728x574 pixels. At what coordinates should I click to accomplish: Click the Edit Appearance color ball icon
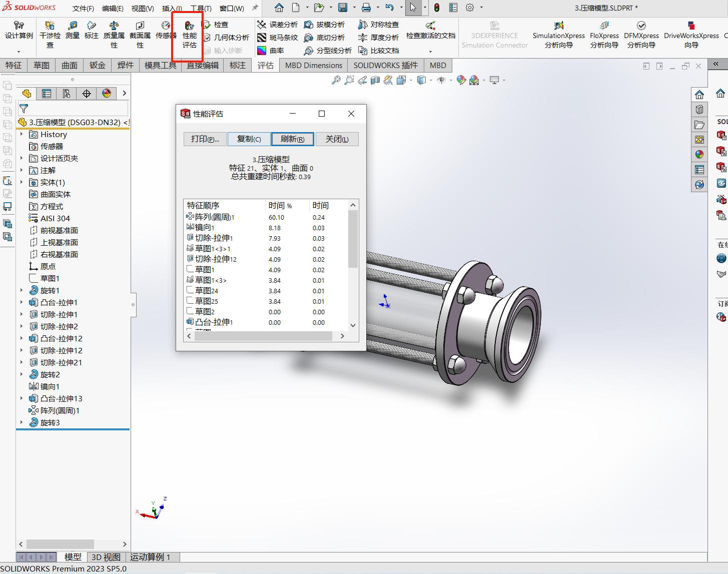pyautogui.click(x=461, y=80)
